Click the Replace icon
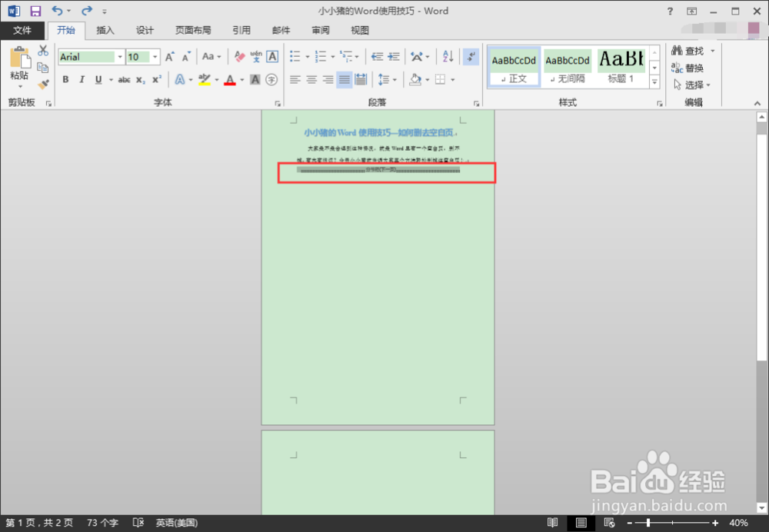This screenshot has width=769, height=532. [691, 67]
